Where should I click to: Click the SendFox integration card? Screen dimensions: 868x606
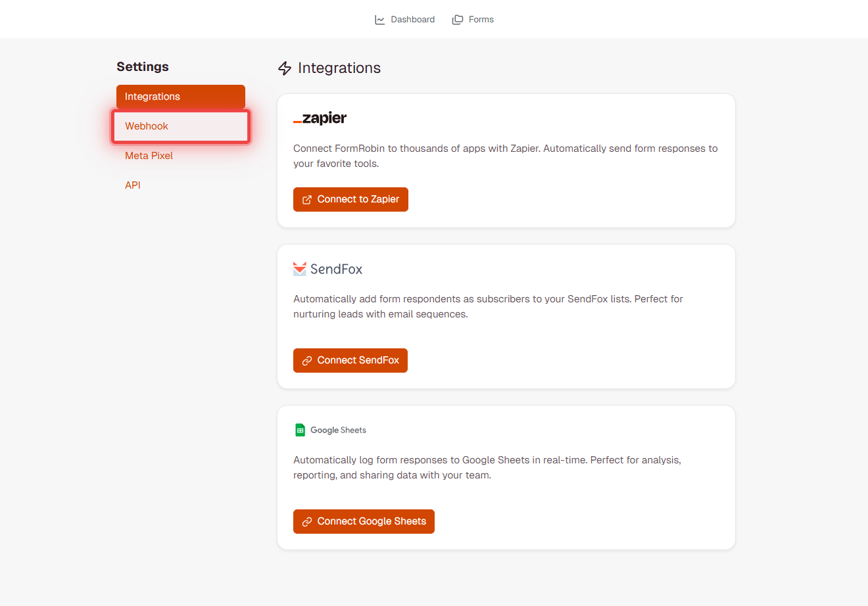(x=506, y=316)
